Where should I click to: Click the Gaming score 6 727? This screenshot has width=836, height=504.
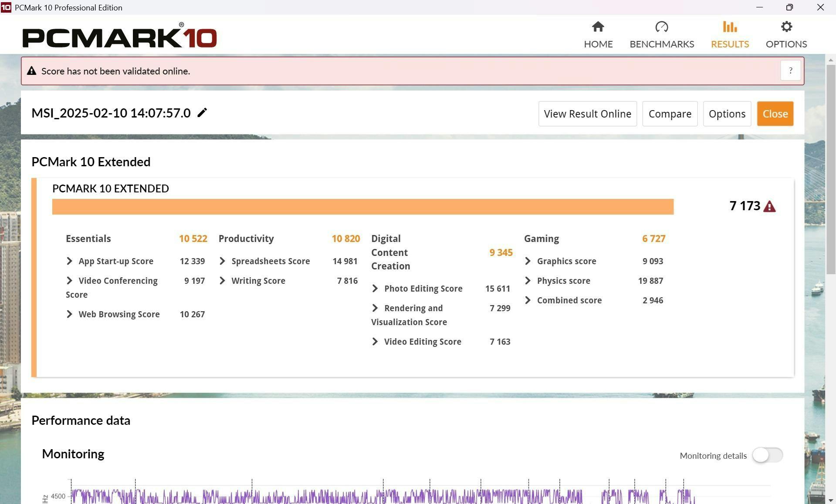point(653,239)
